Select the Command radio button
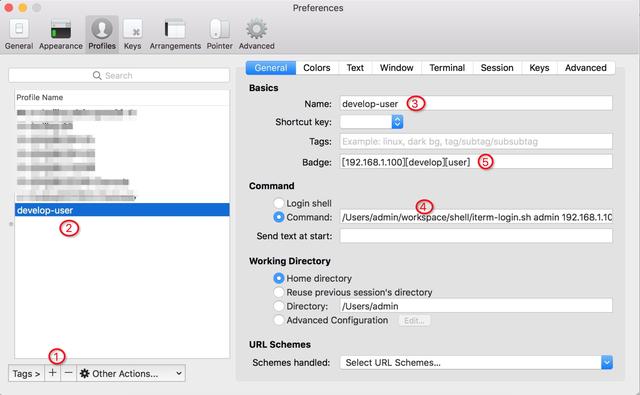 pos(279,217)
